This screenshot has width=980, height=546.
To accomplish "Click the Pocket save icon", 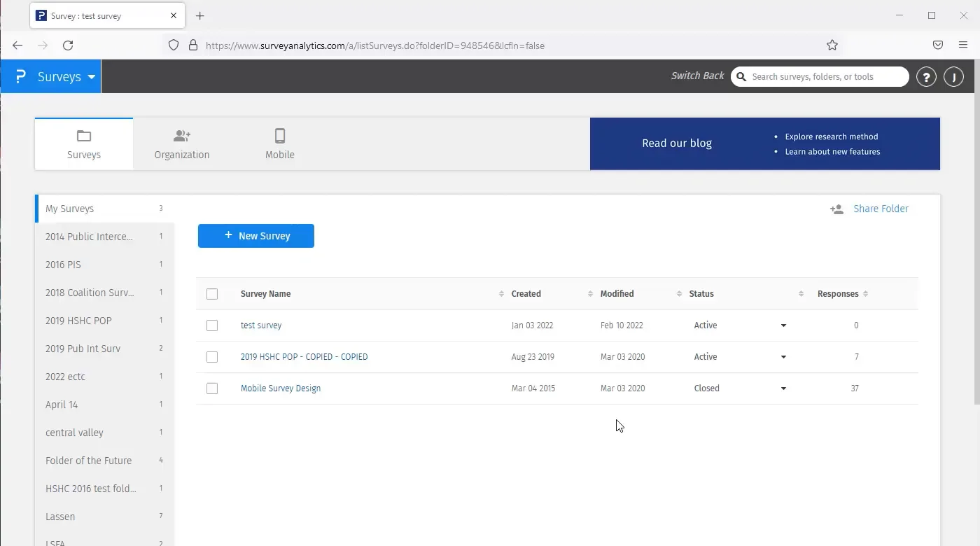I will pos(938,45).
